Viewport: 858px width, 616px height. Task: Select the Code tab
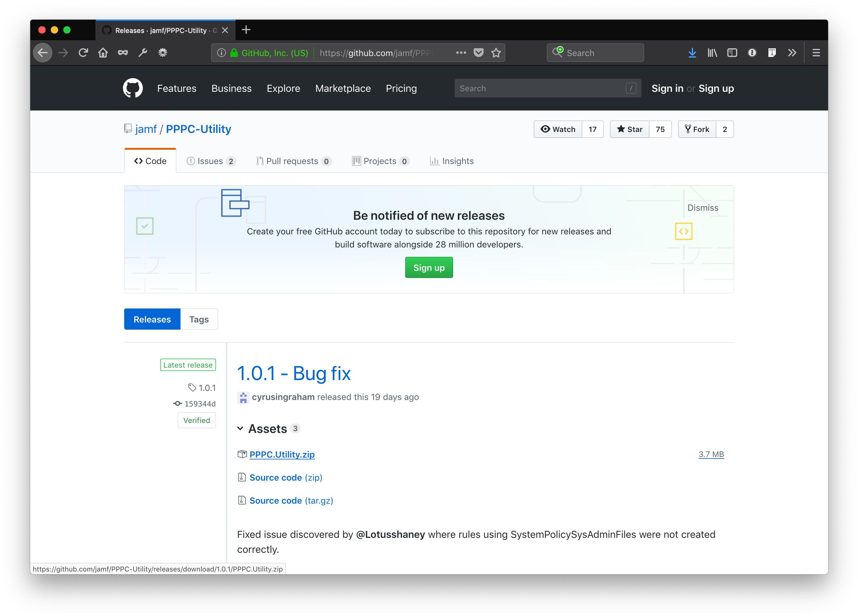pos(150,161)
